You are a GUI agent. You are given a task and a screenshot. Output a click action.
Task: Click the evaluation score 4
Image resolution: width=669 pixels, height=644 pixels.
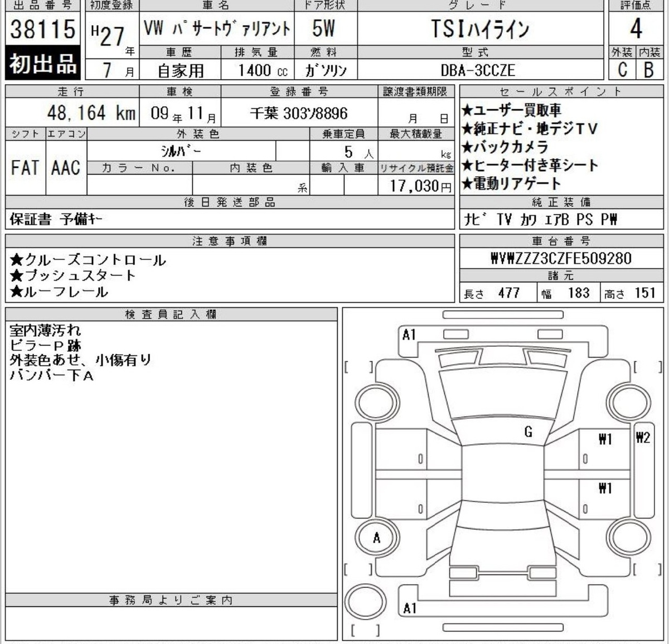(636, 28)
